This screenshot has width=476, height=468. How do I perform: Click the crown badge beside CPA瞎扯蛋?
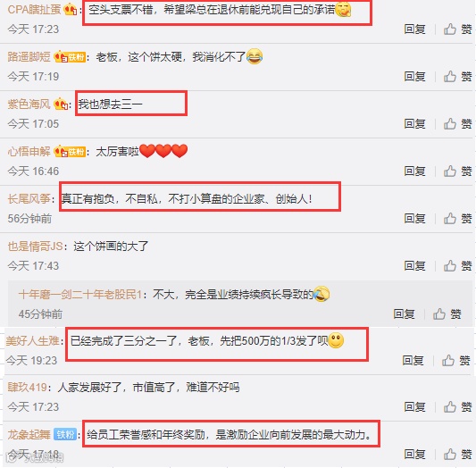71,10
